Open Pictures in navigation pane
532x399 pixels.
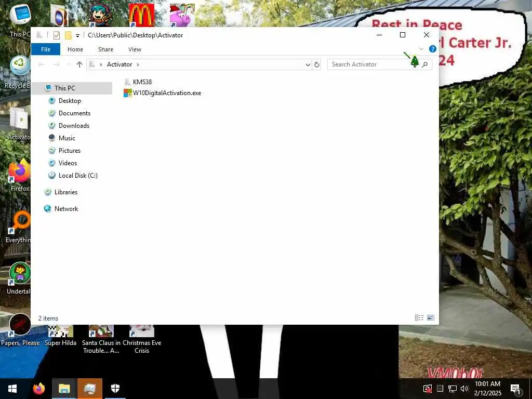70,151
